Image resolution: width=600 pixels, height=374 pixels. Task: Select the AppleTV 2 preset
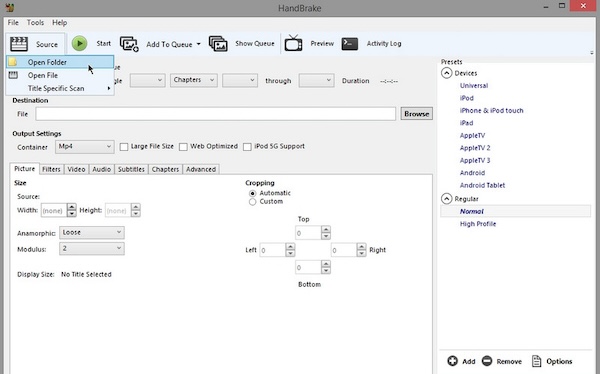(475, 148)
